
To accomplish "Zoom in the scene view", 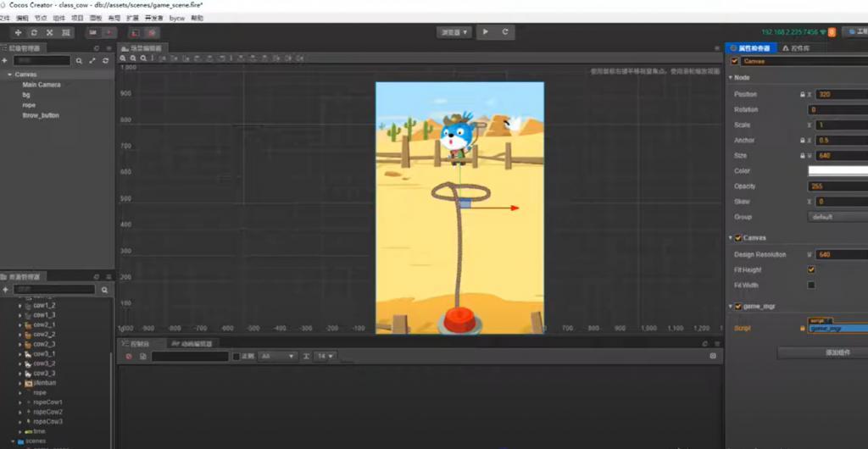I will (x=123, y=58).
